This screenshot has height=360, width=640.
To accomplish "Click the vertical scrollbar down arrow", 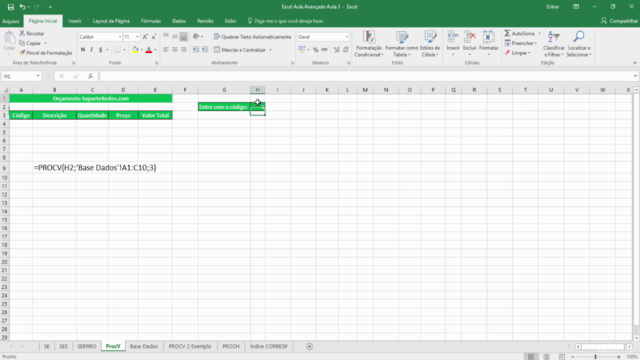I will pyautogui.click(x=636, y=338).
